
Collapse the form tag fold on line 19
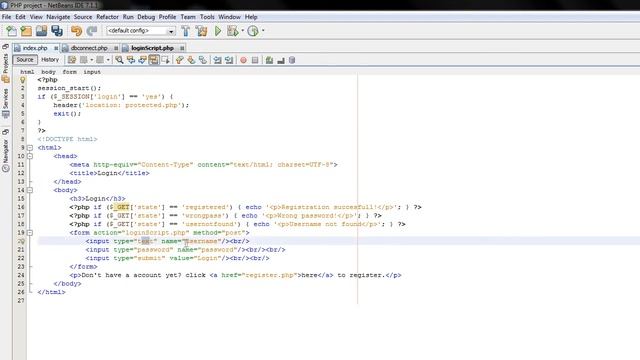click(30, 233)
